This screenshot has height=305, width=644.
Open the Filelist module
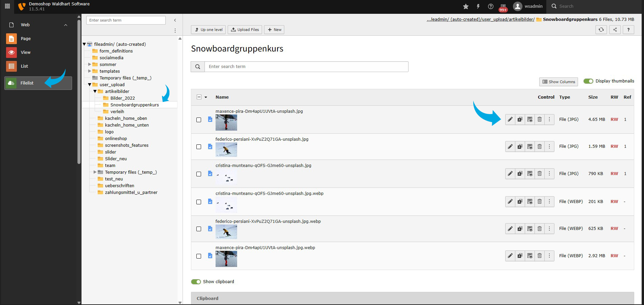coord(38,83)
